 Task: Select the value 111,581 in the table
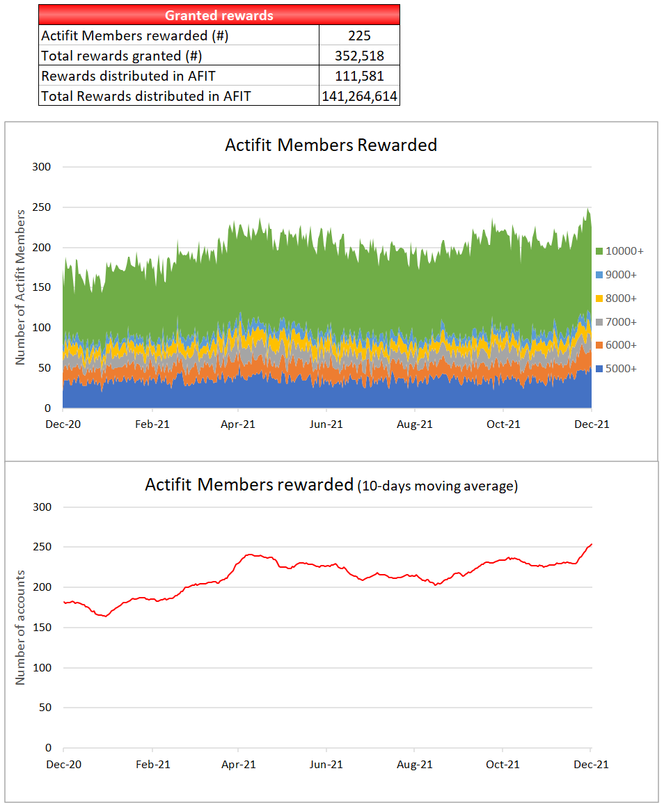coord(359,76)
